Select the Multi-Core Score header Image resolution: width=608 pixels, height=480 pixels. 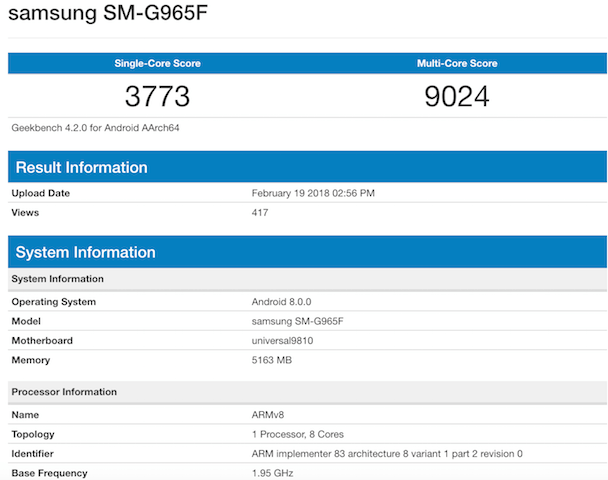point(456,63)
